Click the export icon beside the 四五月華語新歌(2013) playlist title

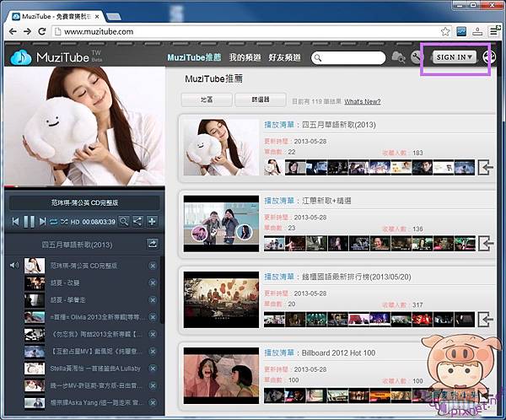click(x=153, y=244)
